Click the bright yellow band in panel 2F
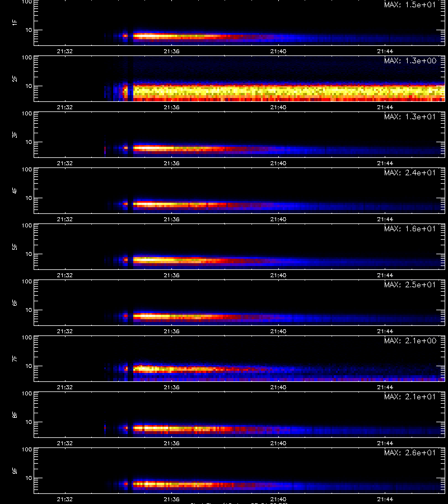The image size is (448, 504). (x=288, y=92)
